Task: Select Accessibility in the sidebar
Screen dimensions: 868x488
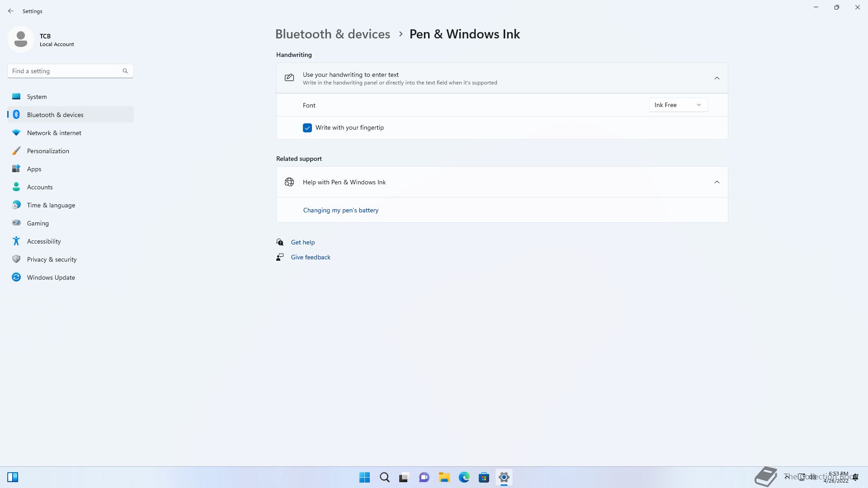Action: pos(44,241)
